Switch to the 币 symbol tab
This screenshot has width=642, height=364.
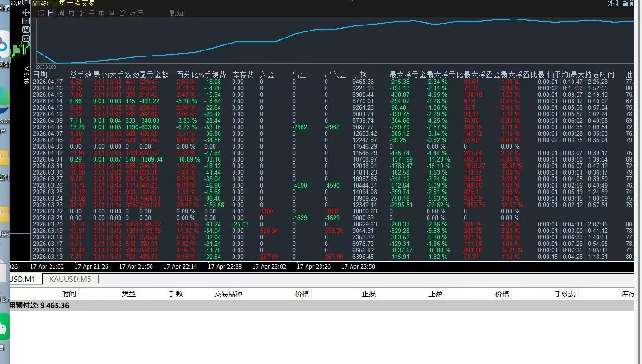coord(102,13)
